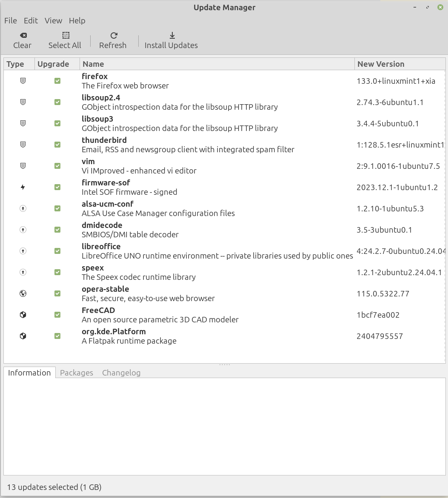The width and height of the screenshot is (448, 498).
Task: Click the dmidecode version 3.5-3ubuntu0.1
Action: pyautogui.click(x=384, y=230)
